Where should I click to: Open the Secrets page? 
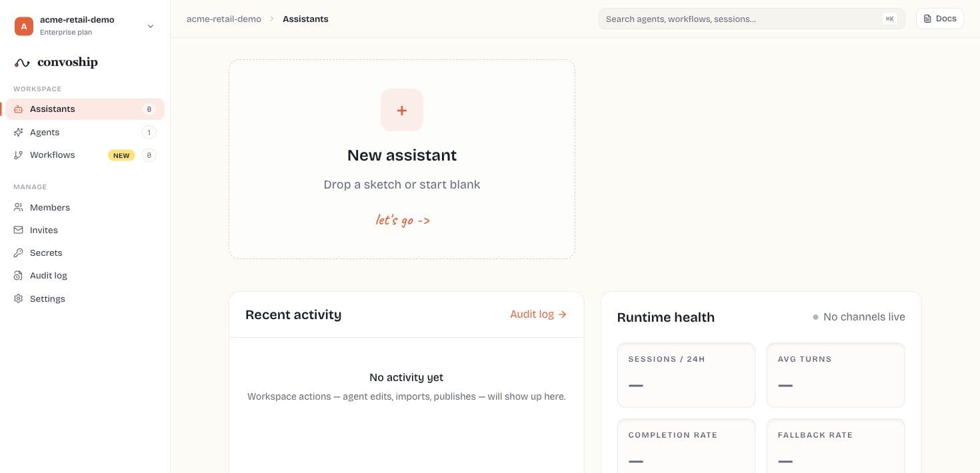coord(85,253)
